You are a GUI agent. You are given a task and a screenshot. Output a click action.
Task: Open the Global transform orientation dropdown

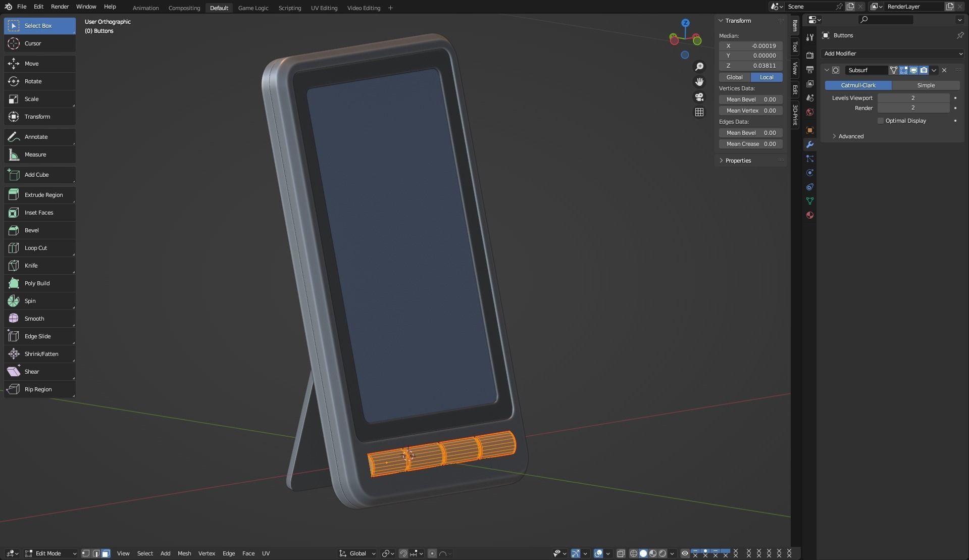click(x=358, y=553)
